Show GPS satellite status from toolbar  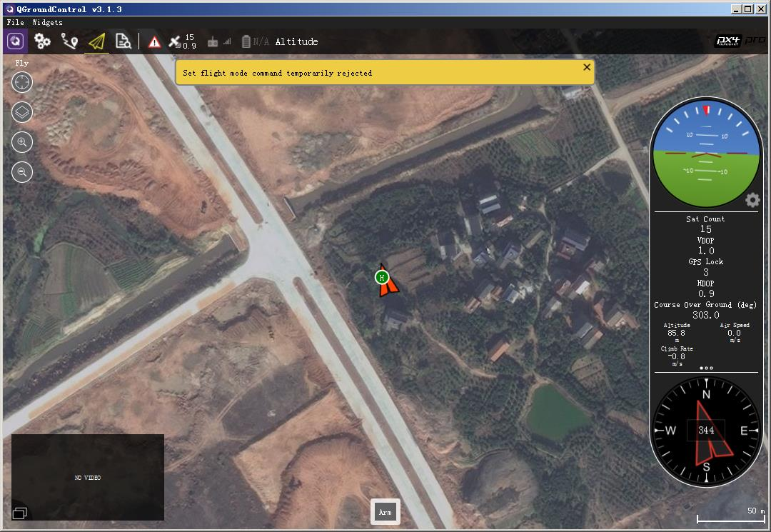181,41
